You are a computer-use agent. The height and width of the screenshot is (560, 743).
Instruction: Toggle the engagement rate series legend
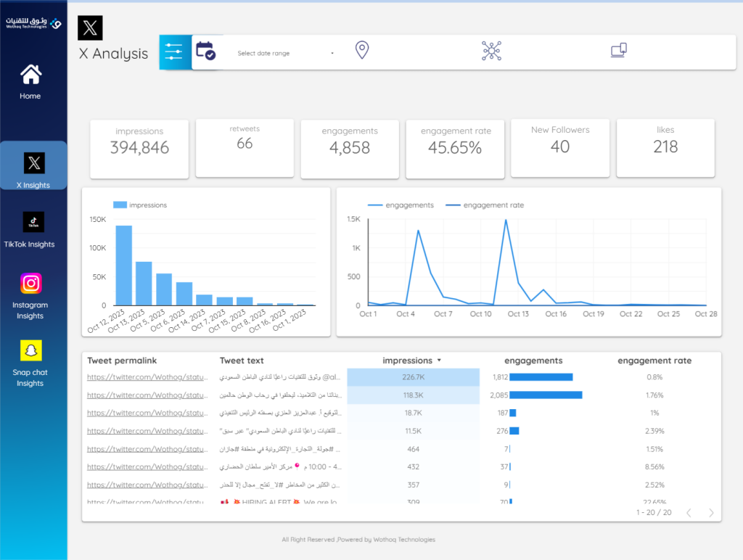pyautogui.click(x=485, y=205)
